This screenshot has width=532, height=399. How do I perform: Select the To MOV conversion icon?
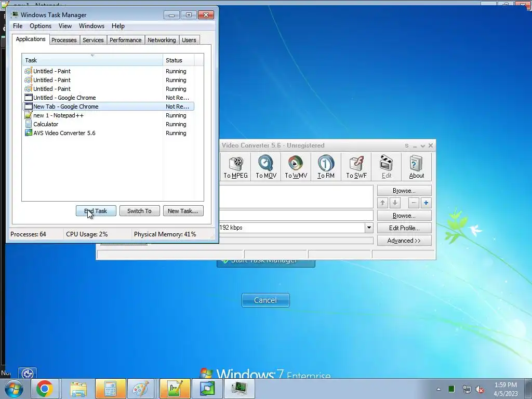point(265,167)
